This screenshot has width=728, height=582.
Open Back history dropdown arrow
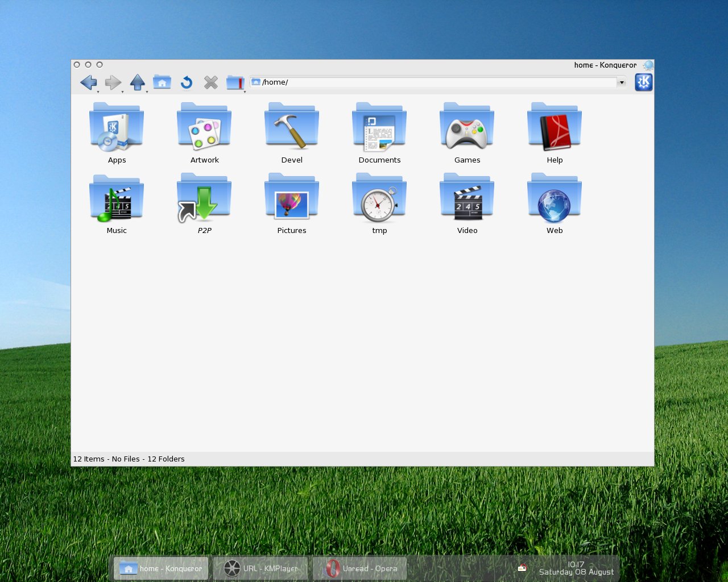(98, 92)
